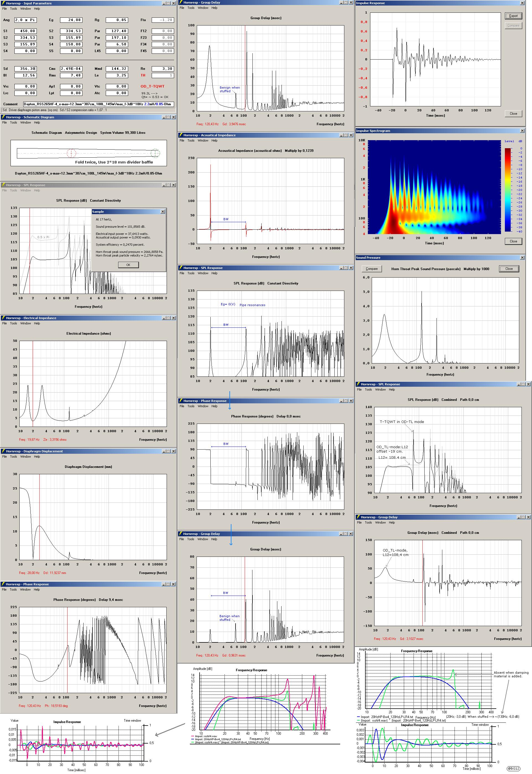Click the 'Ze : 3,3156 ohms' readout

[55, 440]
